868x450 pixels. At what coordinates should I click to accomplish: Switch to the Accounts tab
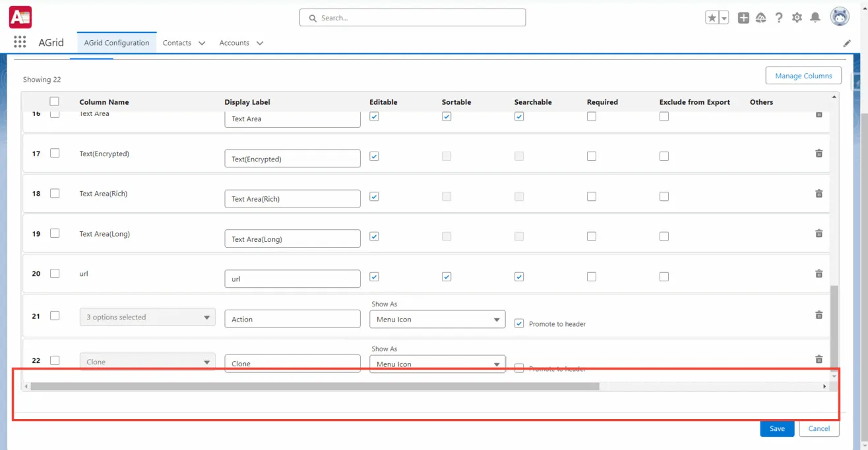tap(234, 42)
